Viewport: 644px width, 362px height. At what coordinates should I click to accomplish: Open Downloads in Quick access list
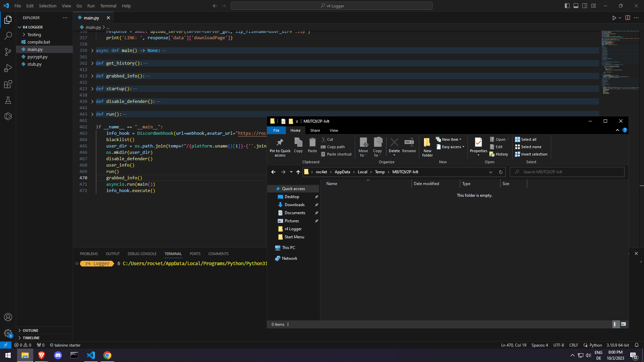tap(294, 205)
